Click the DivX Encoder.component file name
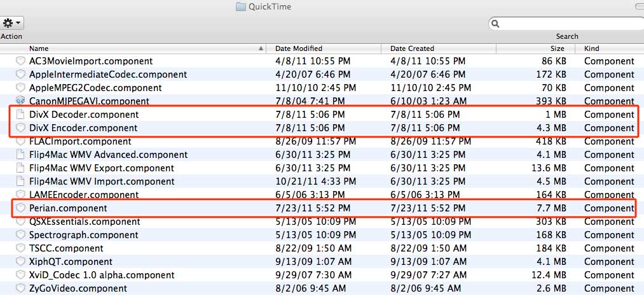Image resolution: width=644 pixels, height=305 pixels. [x=83, y=128]
